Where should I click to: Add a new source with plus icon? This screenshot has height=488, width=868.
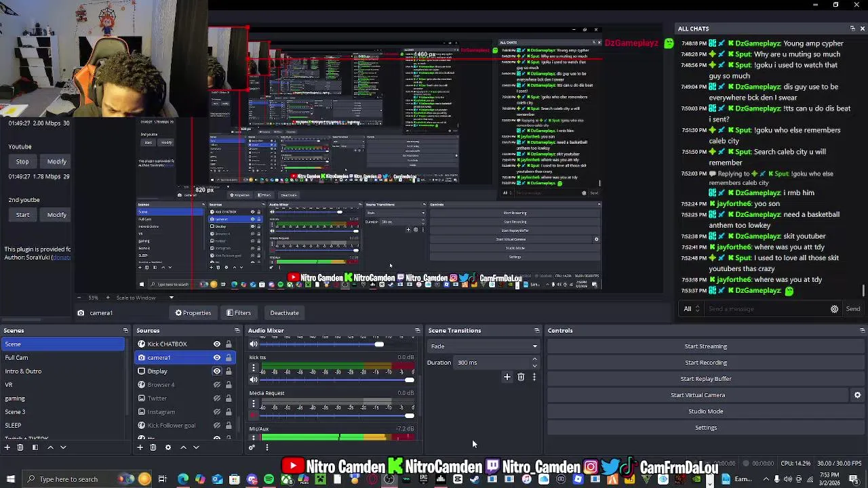pyautogui.click(x=140, y=447)
